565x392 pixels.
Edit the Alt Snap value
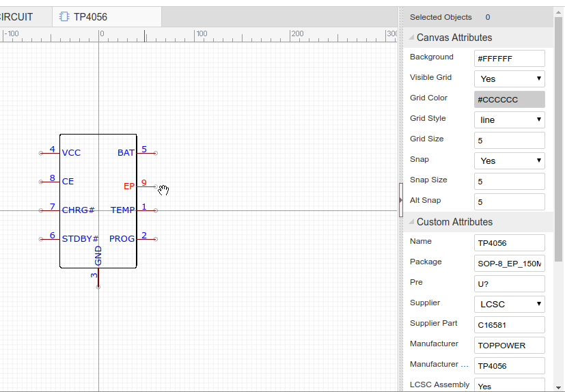tap(509, 202)
